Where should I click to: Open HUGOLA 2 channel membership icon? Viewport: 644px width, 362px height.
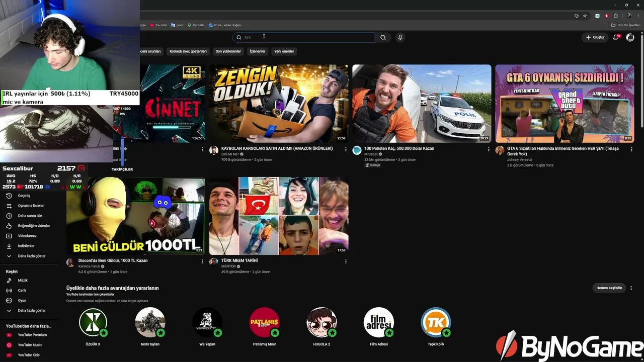click(321, 322)
